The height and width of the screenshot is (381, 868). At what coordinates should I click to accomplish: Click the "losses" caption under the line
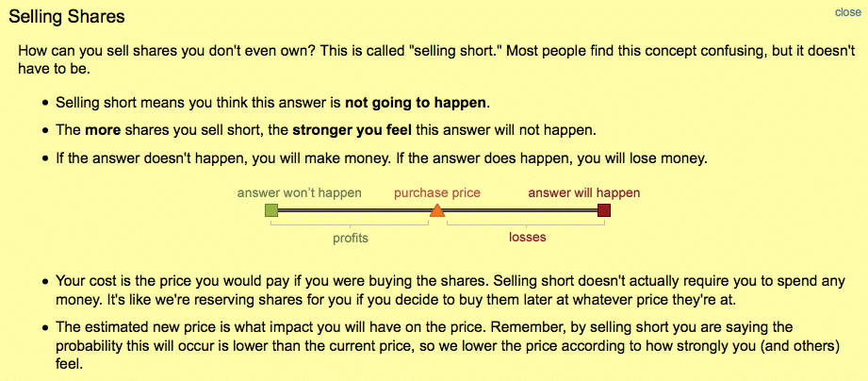(x=528, y=238)
